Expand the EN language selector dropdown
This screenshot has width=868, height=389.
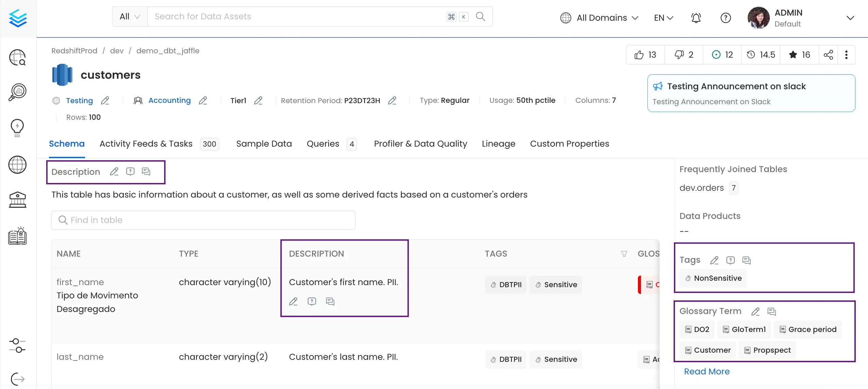[663, 17]
